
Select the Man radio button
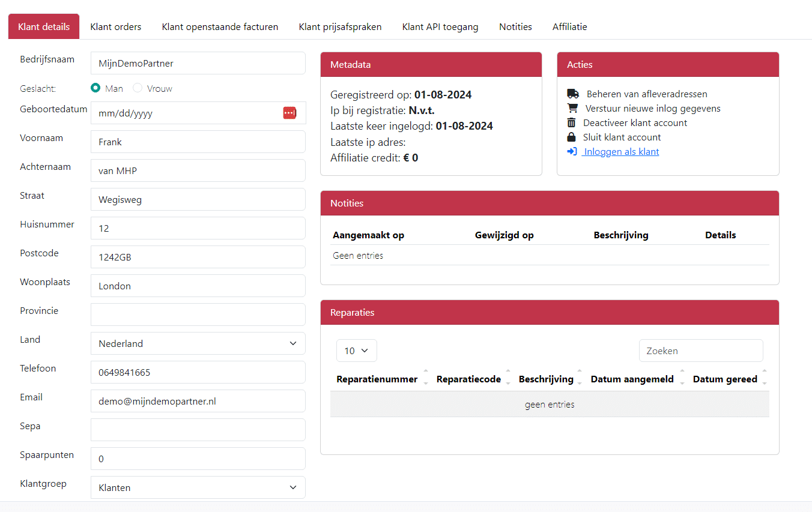tap(95, 88)
